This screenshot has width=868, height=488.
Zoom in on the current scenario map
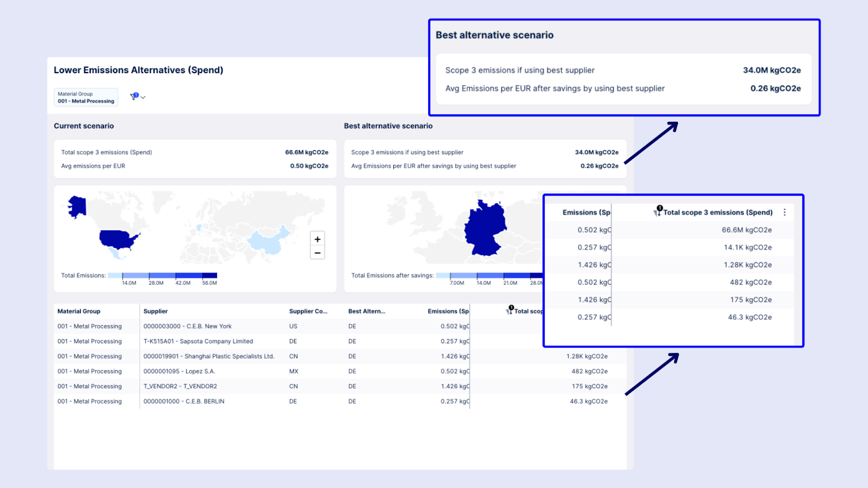click(317, 239)
